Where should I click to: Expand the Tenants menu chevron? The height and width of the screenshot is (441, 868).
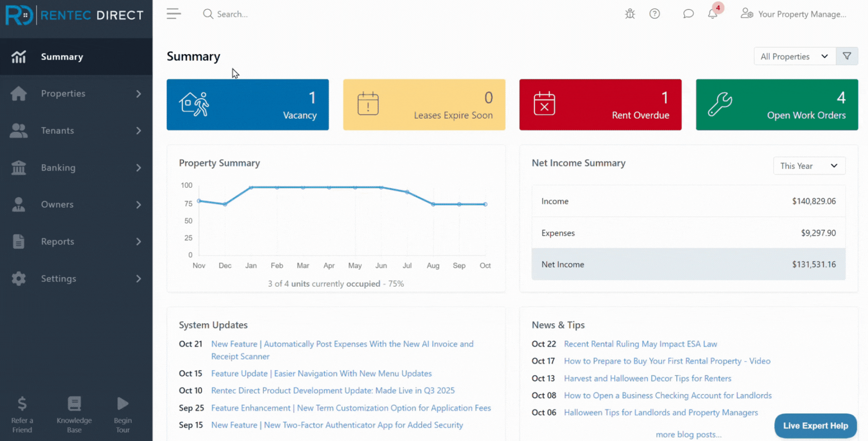pyautogui.click(x=139, y=131)
